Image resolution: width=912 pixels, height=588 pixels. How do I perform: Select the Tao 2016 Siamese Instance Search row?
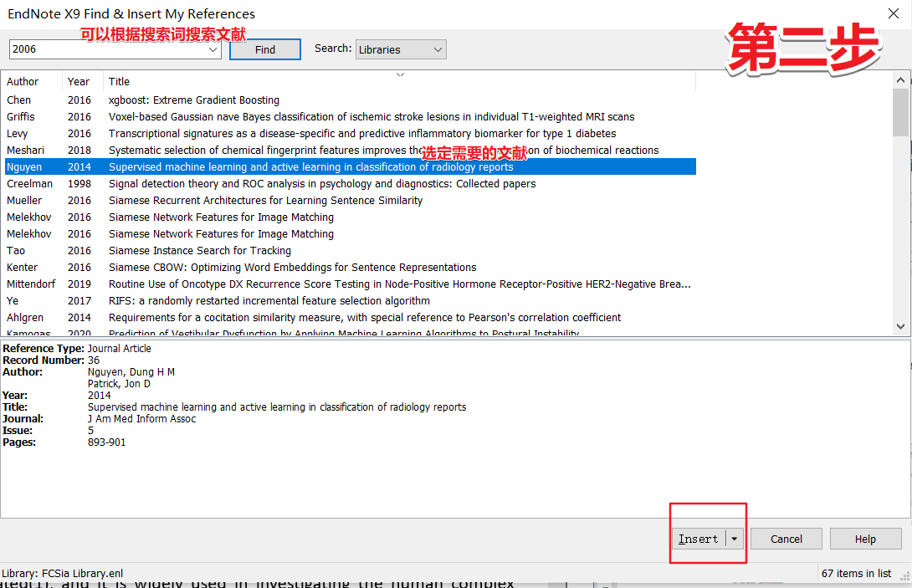[349, 251]
